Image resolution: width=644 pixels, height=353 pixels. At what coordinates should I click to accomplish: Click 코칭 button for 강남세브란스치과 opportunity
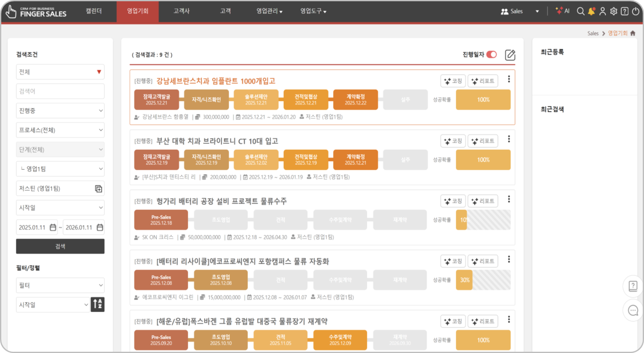click(453, 81)
